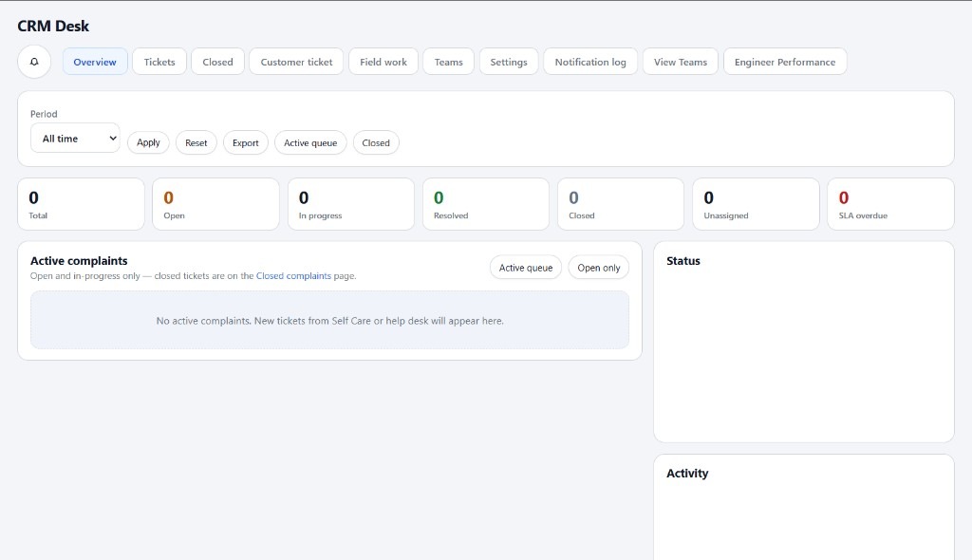This screenshot has height=560, width=972.
Task: Open the Teams tab
Action: tap(448, 62)
